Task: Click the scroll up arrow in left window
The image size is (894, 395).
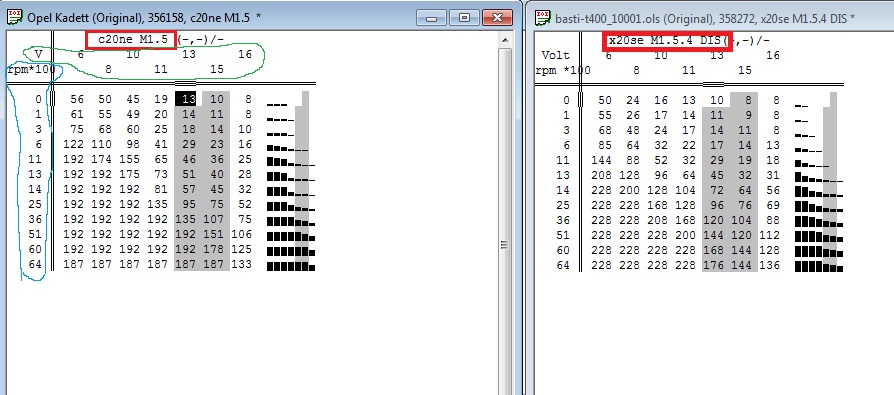Action: coord(505,40)
